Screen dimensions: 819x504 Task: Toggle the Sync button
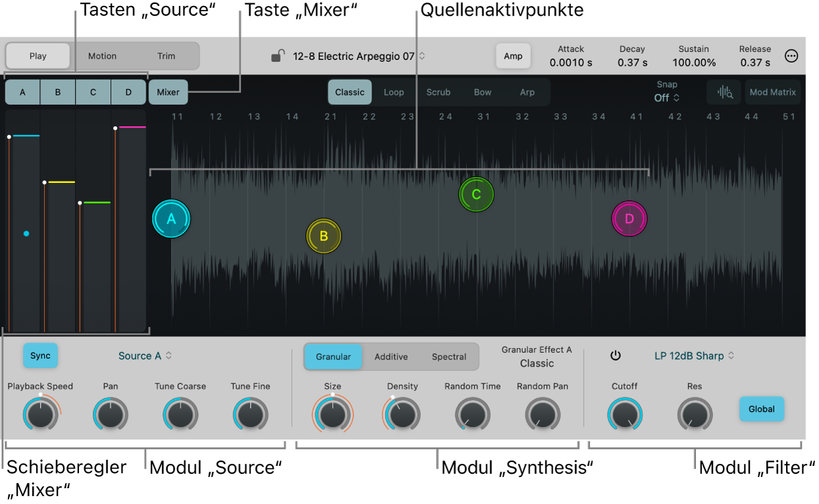click(40, 356)
